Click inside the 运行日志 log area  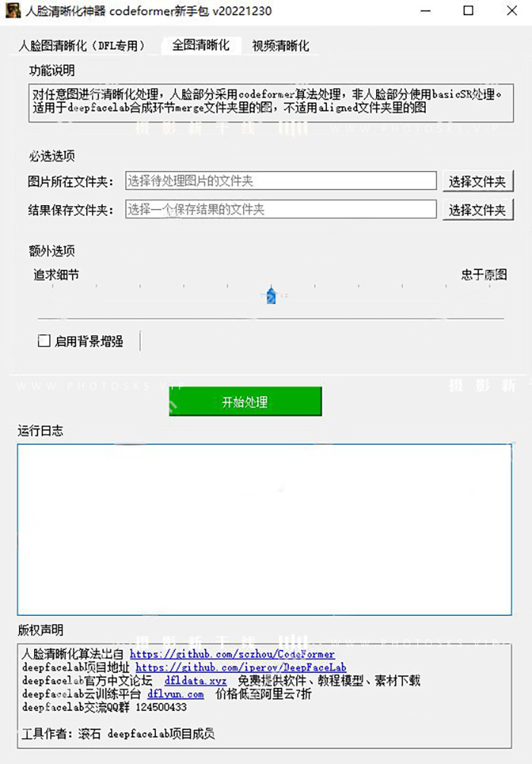click(264, 530)
